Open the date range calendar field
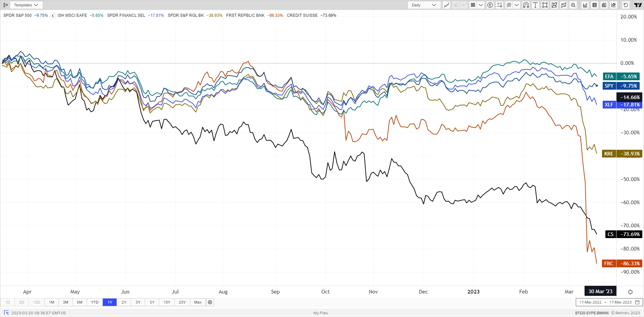This screenshot has height=317, width=644. point(609,302)
